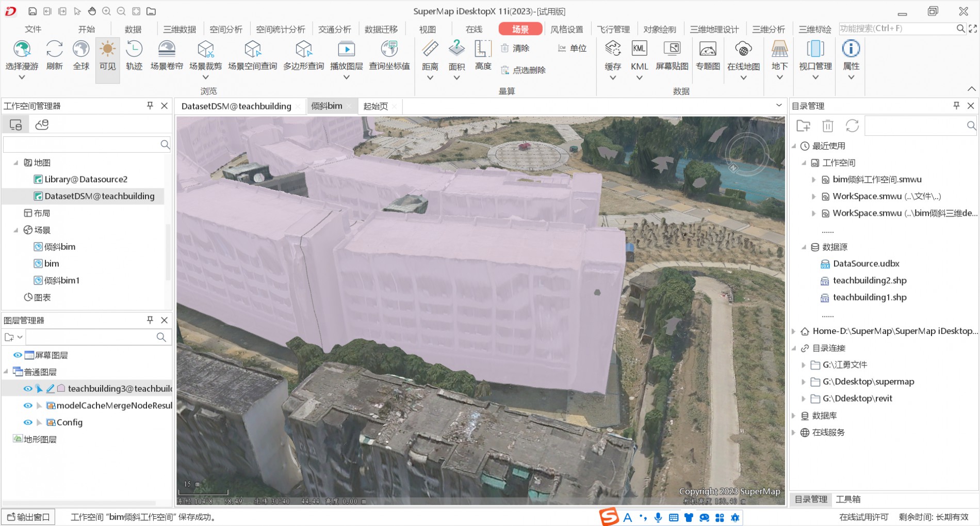Toggle selectable arrow on teachbuilding3 layer
980x526 pixels.
(39, 389)
